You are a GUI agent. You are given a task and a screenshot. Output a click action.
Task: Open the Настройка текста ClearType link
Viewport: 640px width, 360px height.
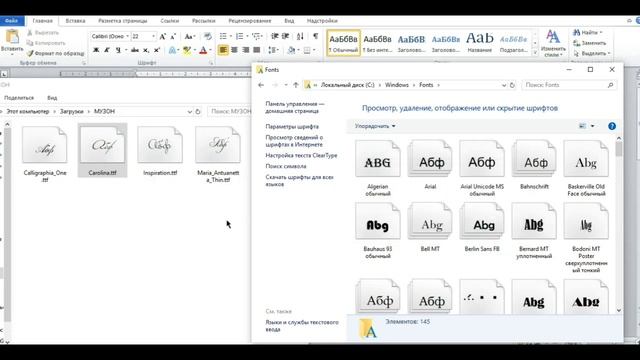(301, 156)
